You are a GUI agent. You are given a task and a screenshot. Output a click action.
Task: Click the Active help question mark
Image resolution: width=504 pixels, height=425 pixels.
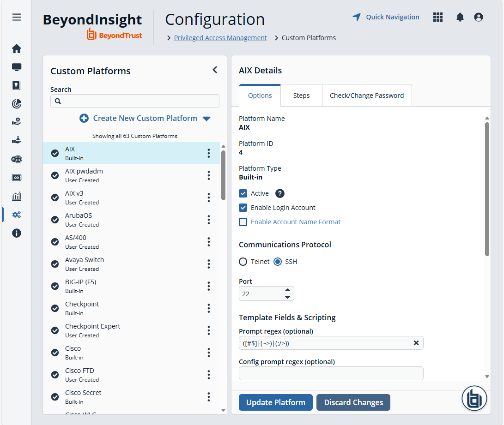(280, 193)
